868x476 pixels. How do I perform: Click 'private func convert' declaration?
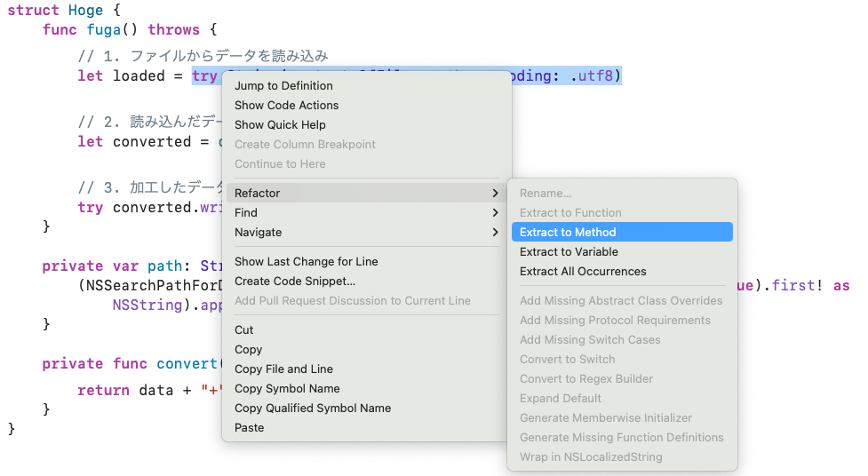(130, 363)
